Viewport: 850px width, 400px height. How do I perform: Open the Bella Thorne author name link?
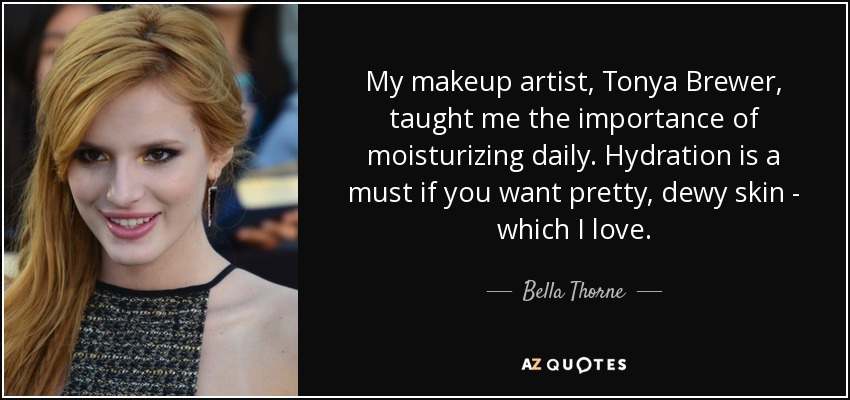pyautogui.click(x=574, y=292)
